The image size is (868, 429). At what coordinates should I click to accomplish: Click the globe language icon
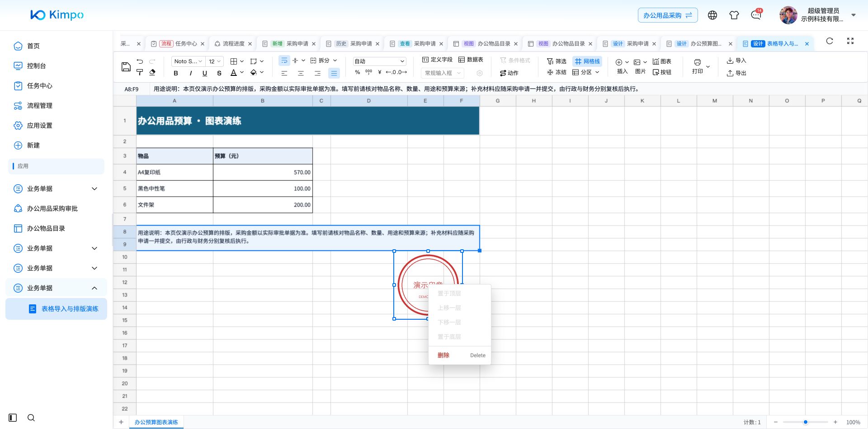pos(712,15)
